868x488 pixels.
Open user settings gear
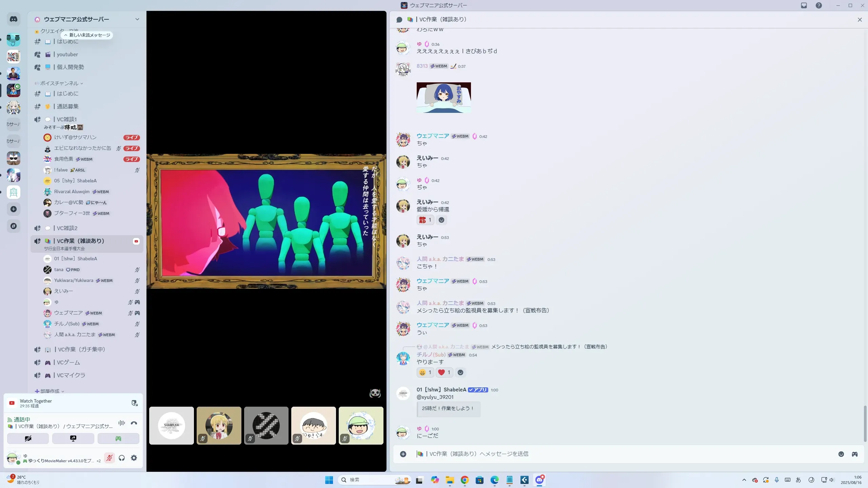pos(134,458)
